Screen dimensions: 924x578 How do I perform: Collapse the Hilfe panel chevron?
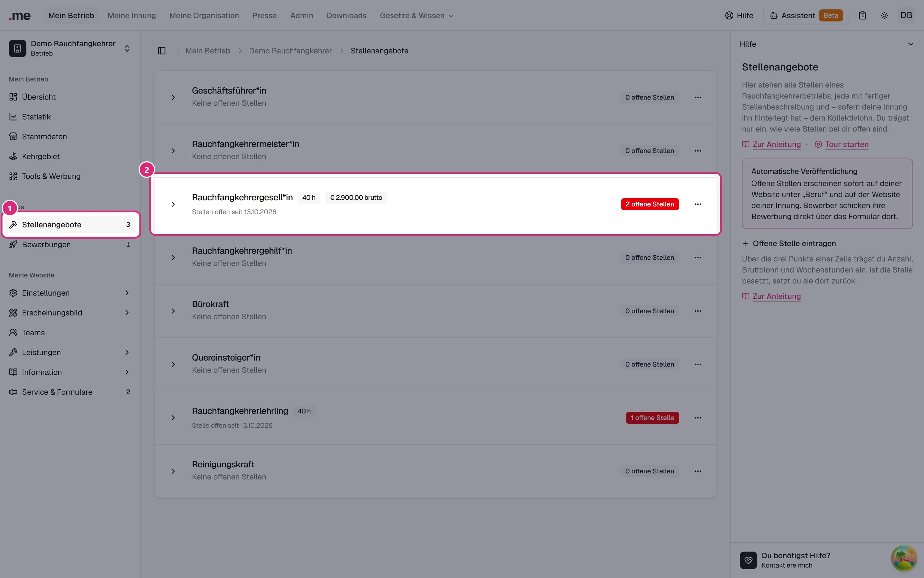coord(911,44)
